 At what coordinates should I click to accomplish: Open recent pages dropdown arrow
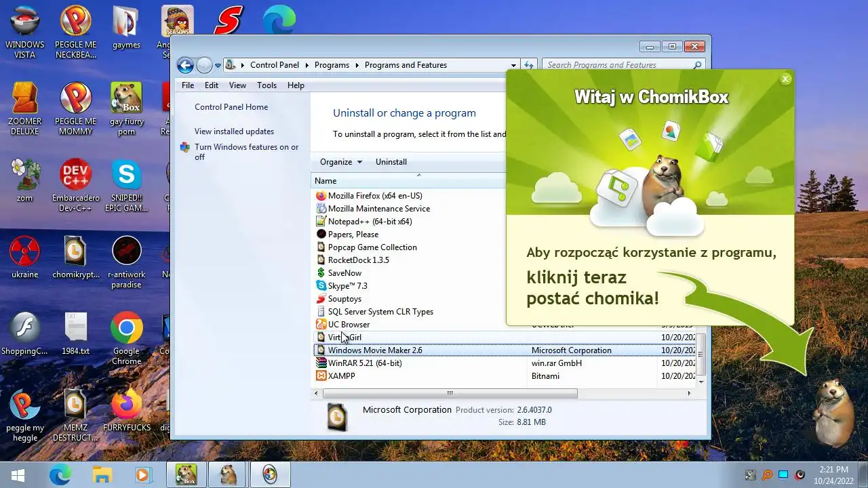tap(218, 66)
